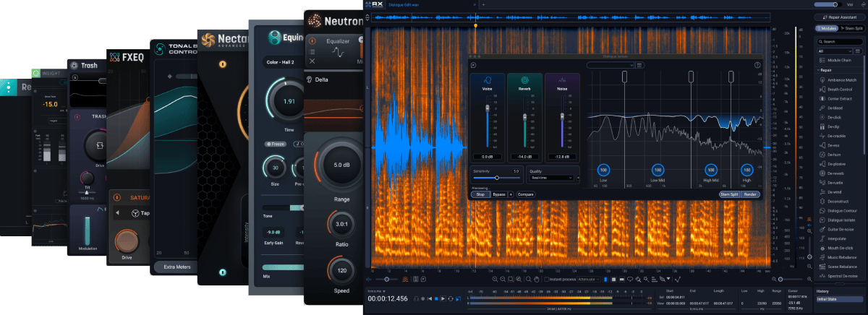Open the preset list menu icon
868x315 pixels.
[x=639, y=65]
